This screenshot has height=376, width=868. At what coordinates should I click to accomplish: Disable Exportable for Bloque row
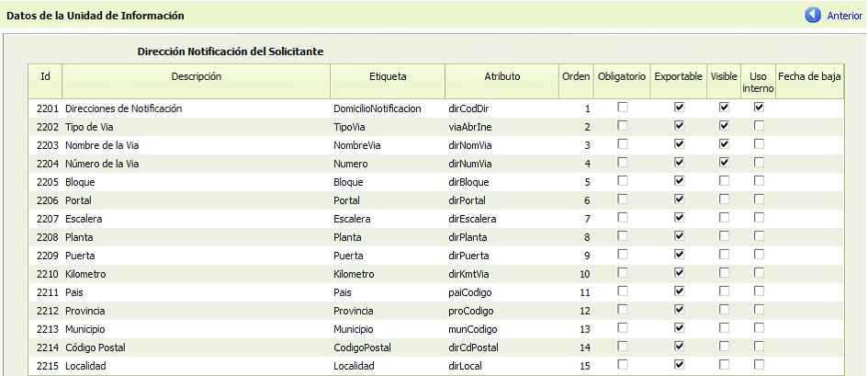click(x=679, y=180)
